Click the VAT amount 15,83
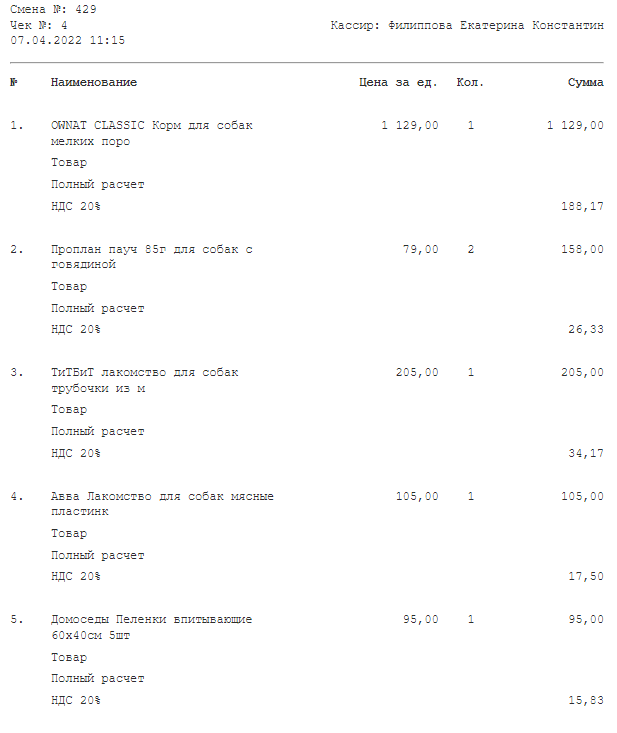Screen dimensions: 617x733 click(586, 700)
